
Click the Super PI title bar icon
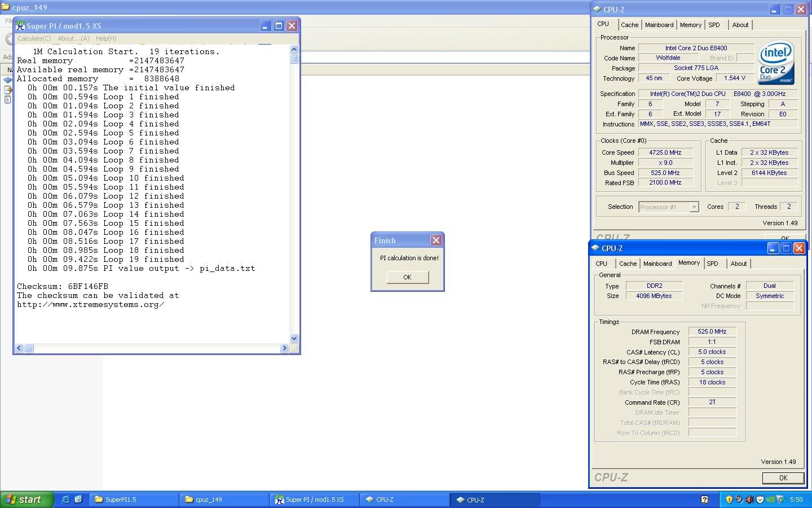20,26
